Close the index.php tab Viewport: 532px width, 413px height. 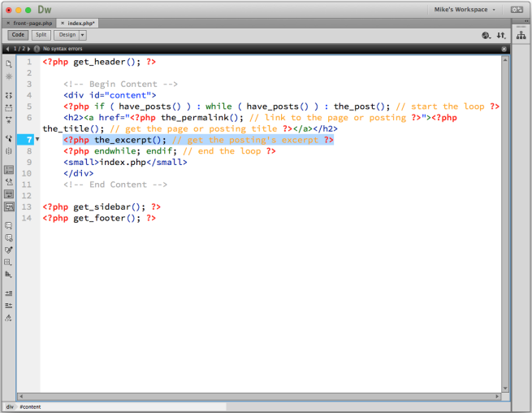tap(63, 23)
